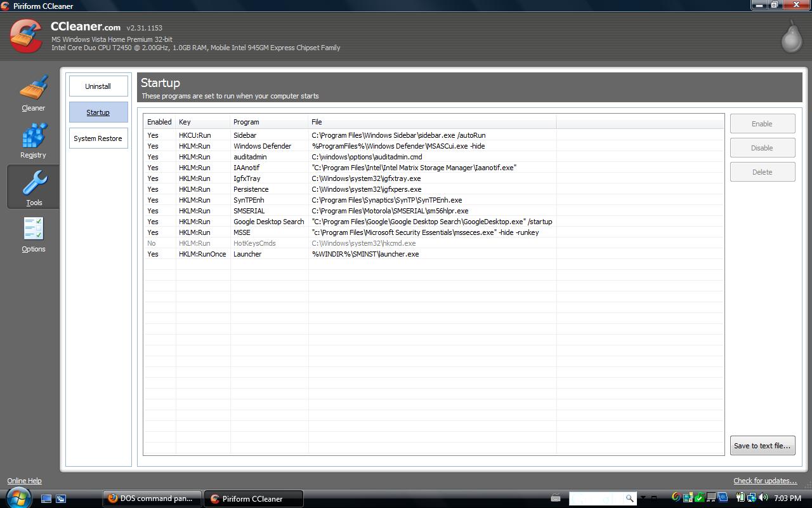812x508 pixels.
Task: Click the network tray icon
Action: tap(752, 497)
